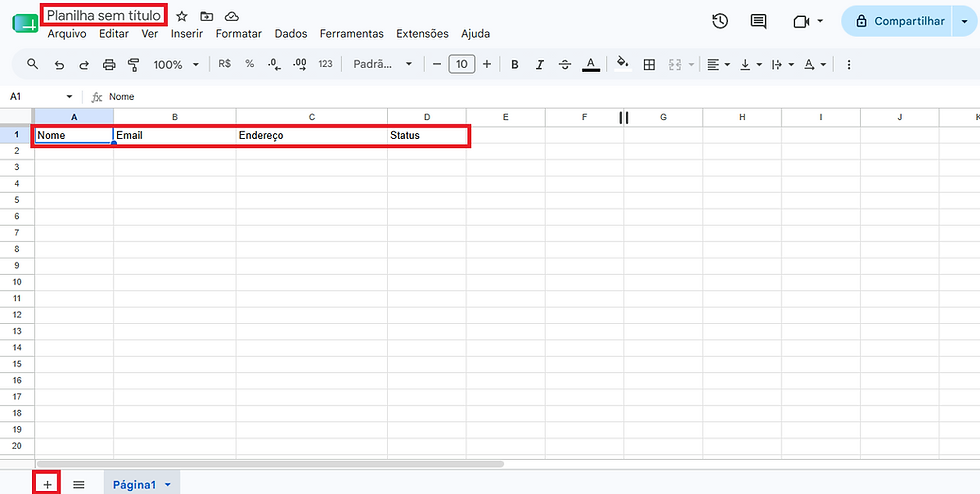Open the all sheets list

pos(79,484)
